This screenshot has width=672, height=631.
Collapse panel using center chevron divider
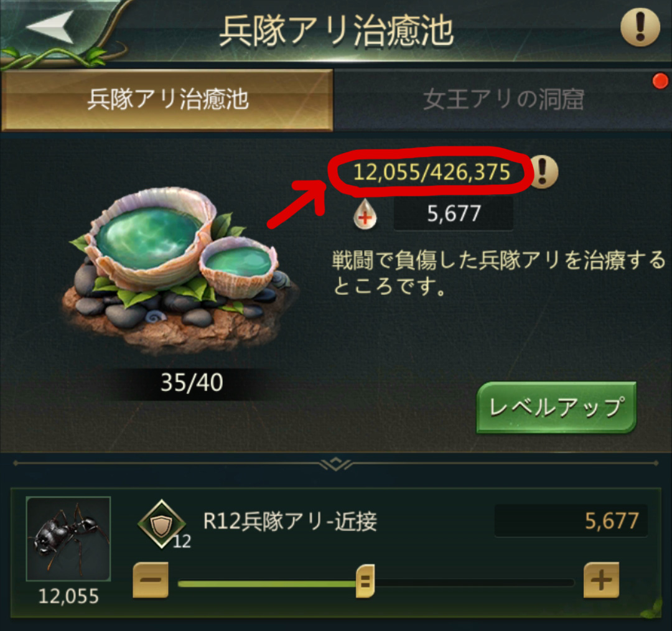pos(335,464)
